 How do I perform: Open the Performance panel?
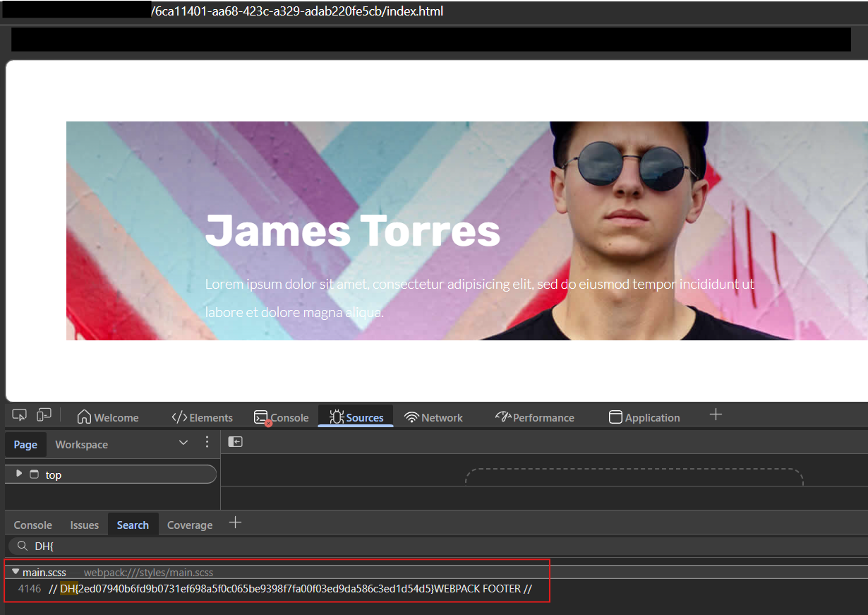[x=535, y=417]
